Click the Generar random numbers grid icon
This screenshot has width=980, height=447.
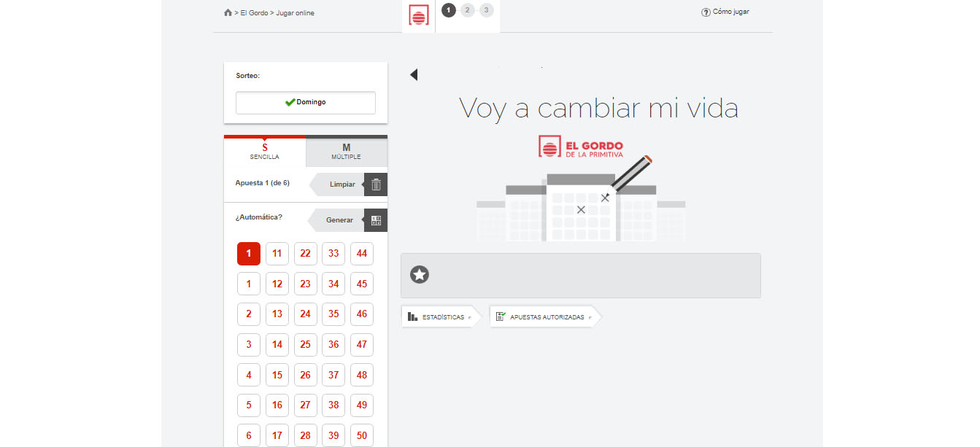376,220
